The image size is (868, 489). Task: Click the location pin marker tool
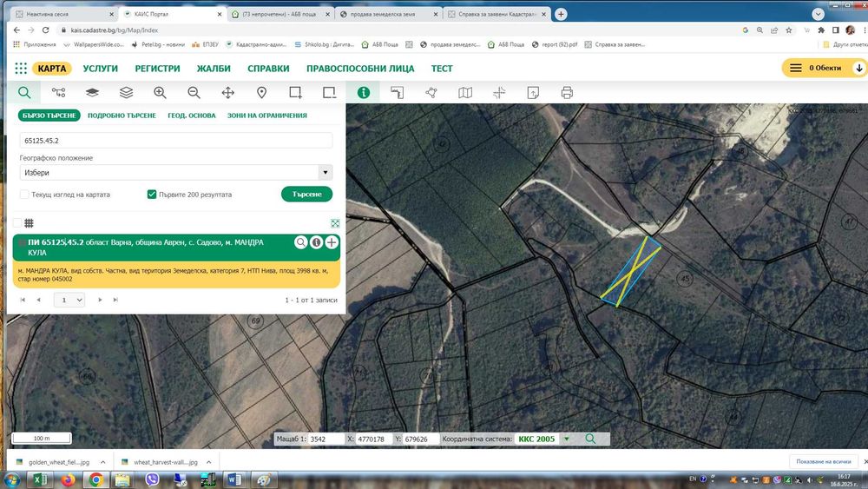(262, 92)
